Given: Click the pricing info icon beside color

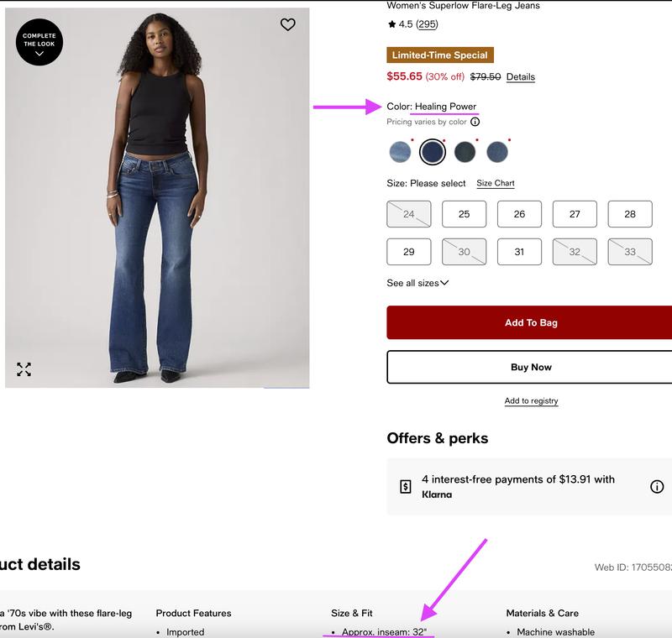Looking at the screenshot, I should 475,122.
